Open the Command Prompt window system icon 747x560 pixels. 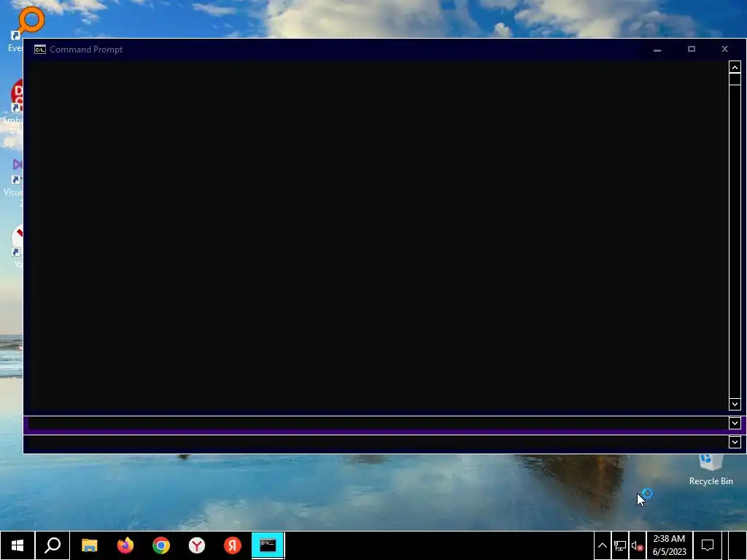pyautogui.click(x=40, y=50)
